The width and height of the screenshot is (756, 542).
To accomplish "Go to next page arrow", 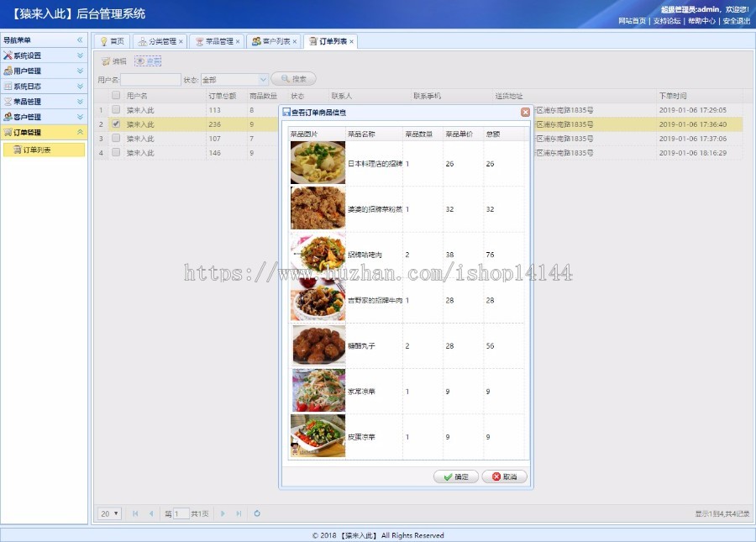I will [x=223, y=513].
